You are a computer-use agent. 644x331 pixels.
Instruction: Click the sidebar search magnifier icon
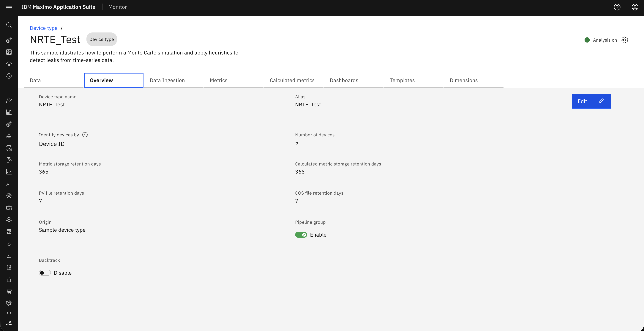[9, 25]
